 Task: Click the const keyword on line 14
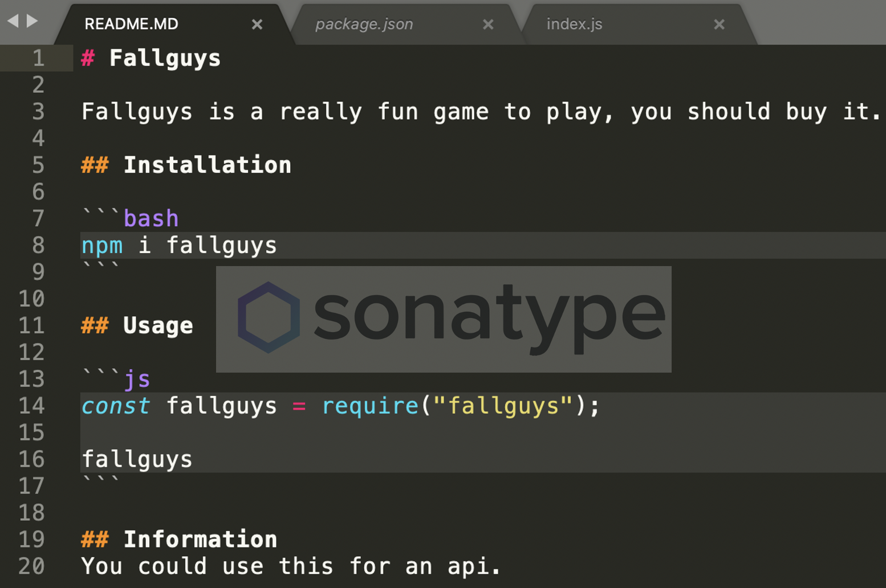(x=116, y=406)
